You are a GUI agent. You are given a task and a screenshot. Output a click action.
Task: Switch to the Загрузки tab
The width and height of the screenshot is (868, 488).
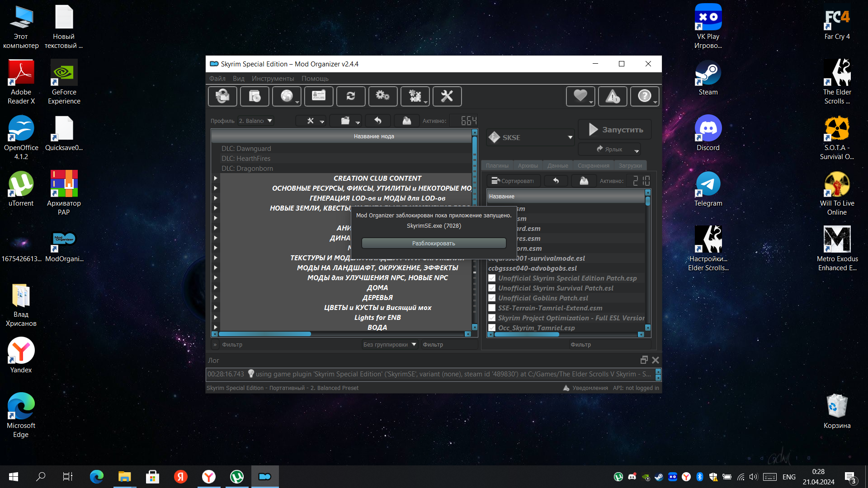pos(630,165)
